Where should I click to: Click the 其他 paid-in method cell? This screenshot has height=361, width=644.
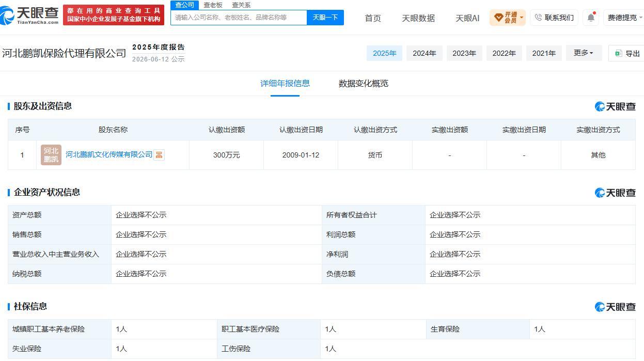[598, 155]
